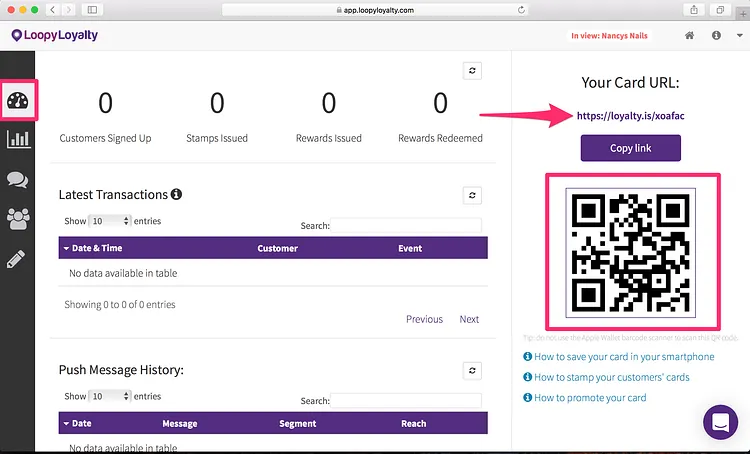This screenshot has height=454, width=750.
Task: Refresh the statistics counters
Action: point(472,71)
